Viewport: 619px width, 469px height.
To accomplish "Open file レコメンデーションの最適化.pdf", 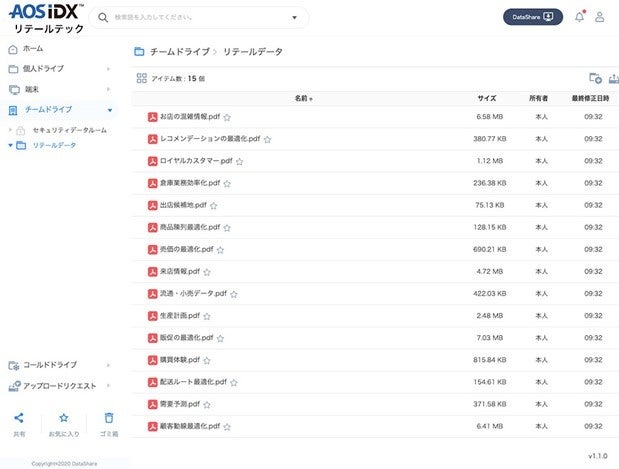I will tap(210, 139).
